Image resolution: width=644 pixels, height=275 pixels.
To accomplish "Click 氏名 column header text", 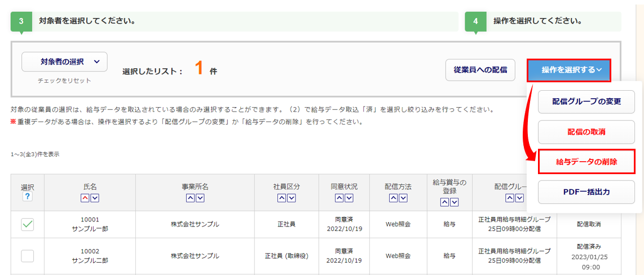I will click(x=90, y=187).
